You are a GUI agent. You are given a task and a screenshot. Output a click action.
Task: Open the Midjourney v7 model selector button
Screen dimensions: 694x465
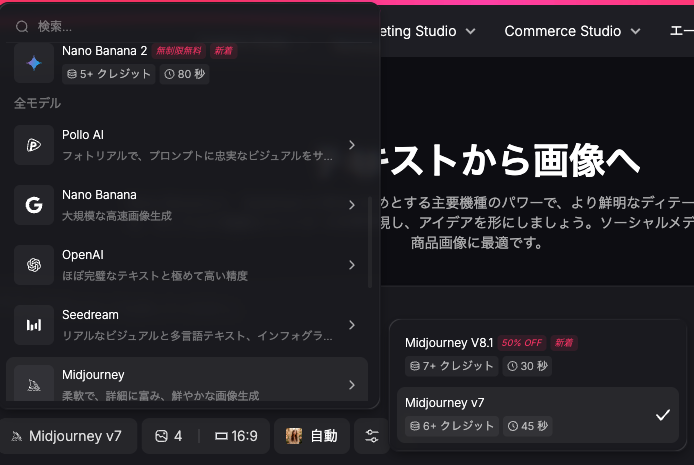pos(67,436)
